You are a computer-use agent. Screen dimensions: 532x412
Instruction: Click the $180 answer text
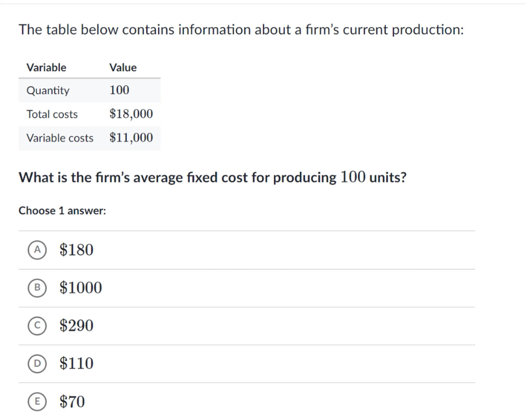76,250
